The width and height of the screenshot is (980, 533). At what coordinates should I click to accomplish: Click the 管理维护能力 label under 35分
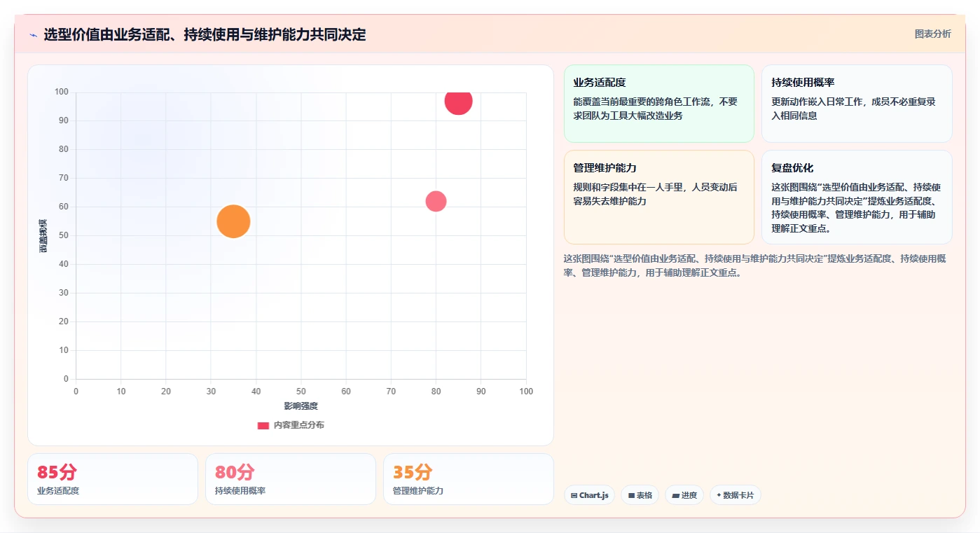click(418, 491)
